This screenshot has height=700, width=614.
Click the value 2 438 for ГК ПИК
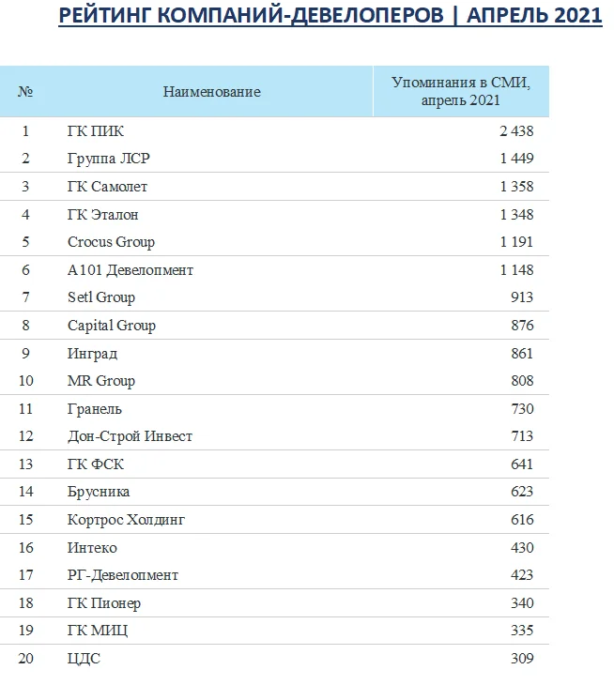515,131
